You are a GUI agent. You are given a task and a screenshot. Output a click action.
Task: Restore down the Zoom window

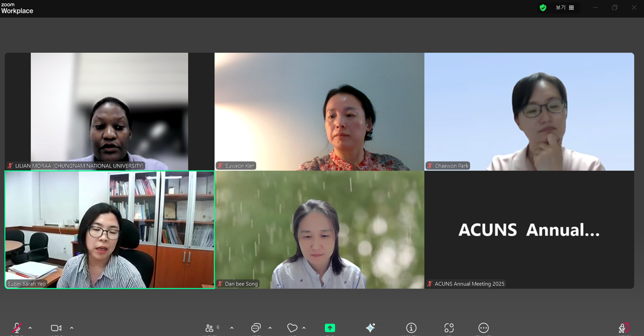click(614, 8)
